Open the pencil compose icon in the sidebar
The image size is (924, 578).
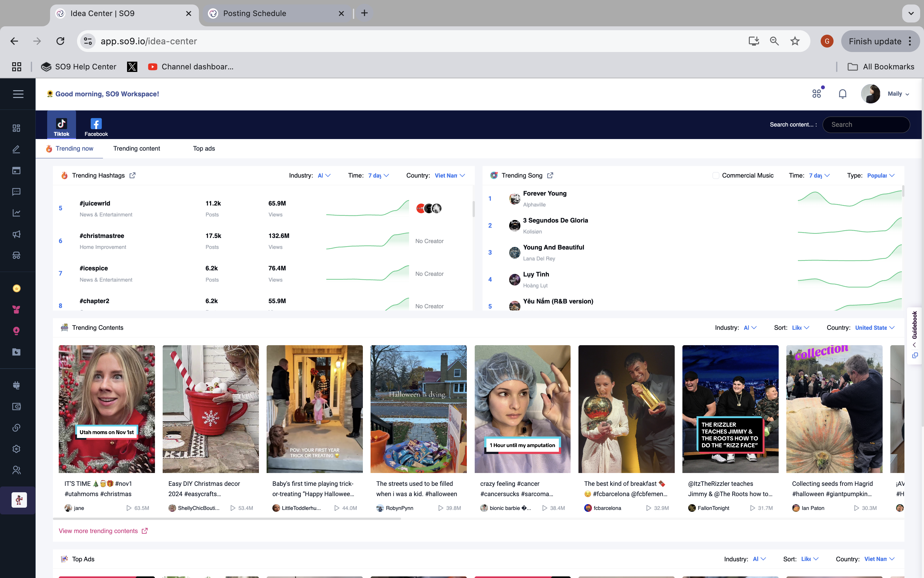pyautogui.click(x=16, y=149)
